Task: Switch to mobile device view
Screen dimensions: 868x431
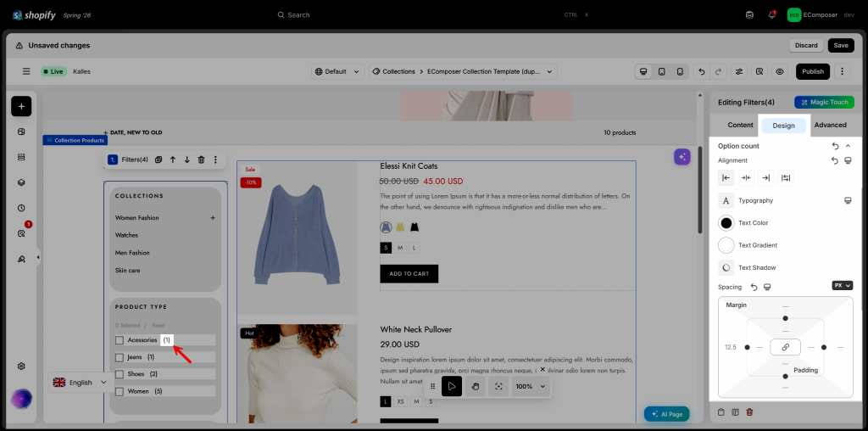Action: 680,71
